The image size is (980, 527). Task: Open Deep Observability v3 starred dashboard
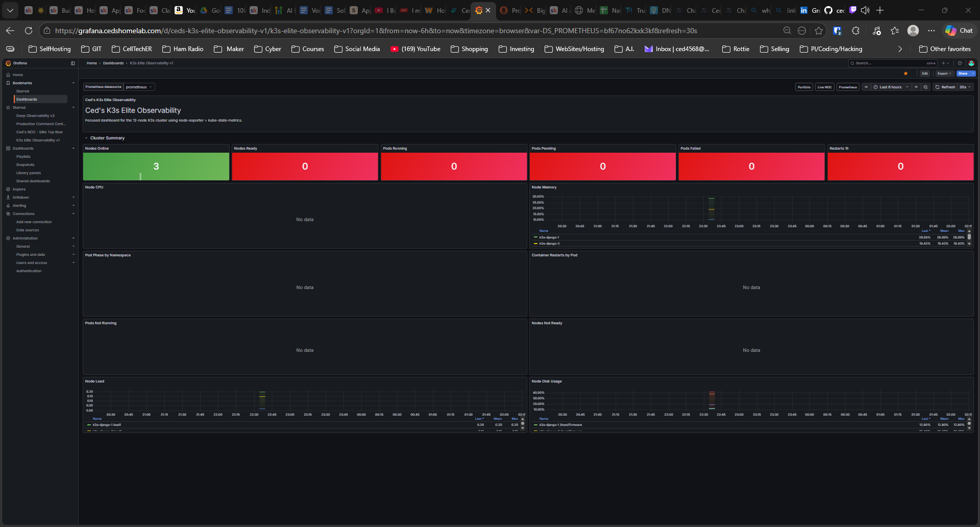[35, 115]
